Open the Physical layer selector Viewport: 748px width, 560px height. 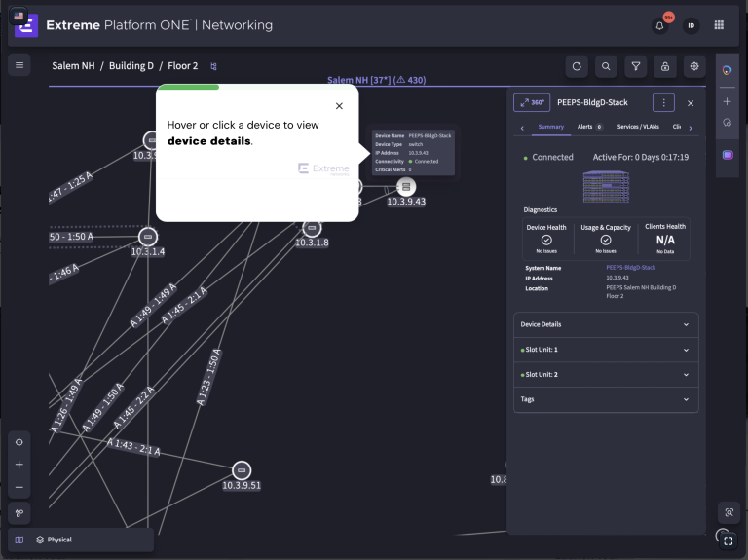point(54,540)
